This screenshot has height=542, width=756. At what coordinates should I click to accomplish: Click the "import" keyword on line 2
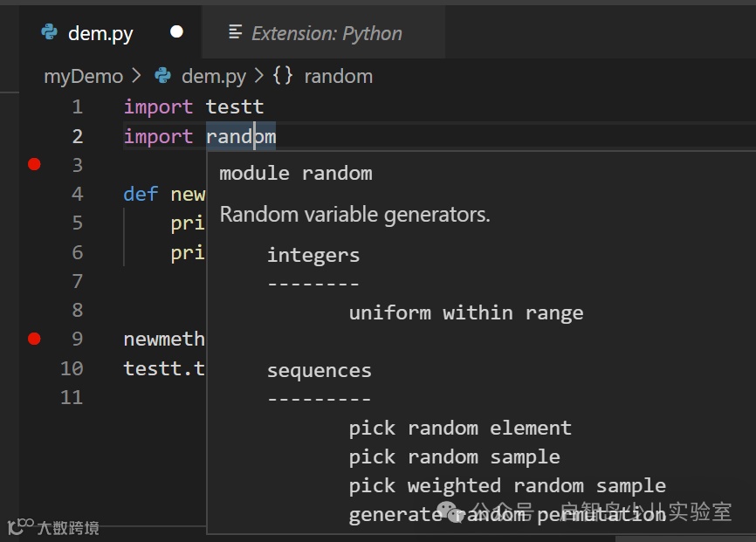coord(158,136)
